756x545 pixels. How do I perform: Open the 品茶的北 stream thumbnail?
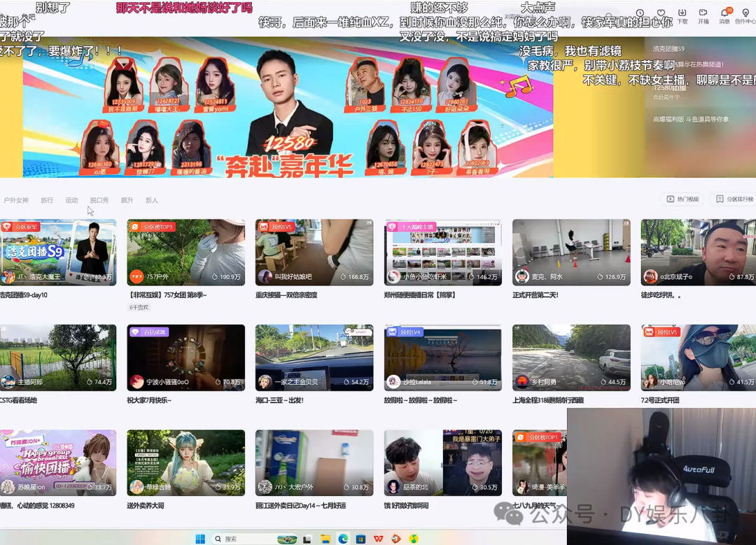(442, 462)
